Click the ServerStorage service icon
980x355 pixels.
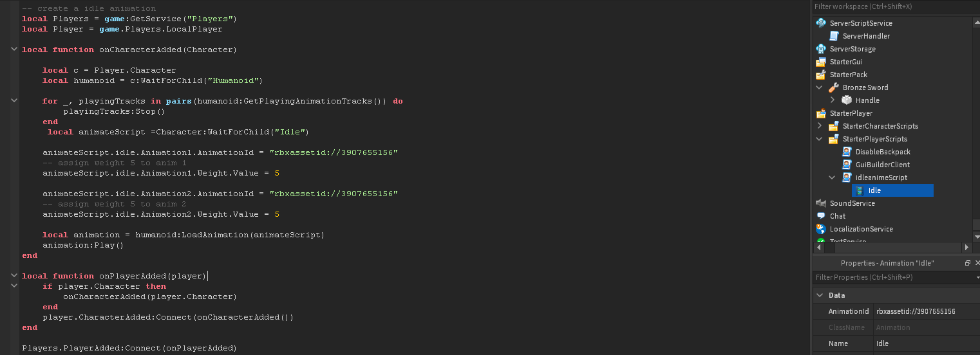pyautogui.click(x=821, y=49)
